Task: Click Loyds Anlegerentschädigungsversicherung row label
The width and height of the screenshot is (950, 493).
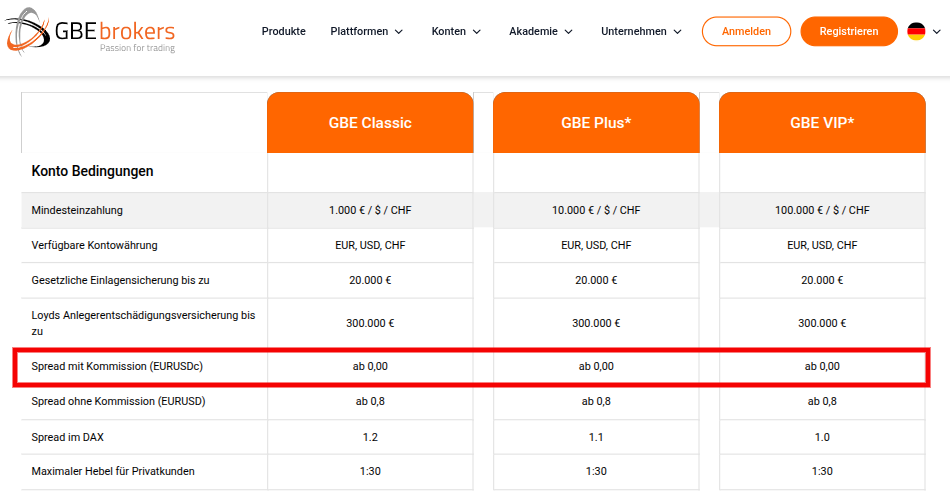Action: coord(144,323)
